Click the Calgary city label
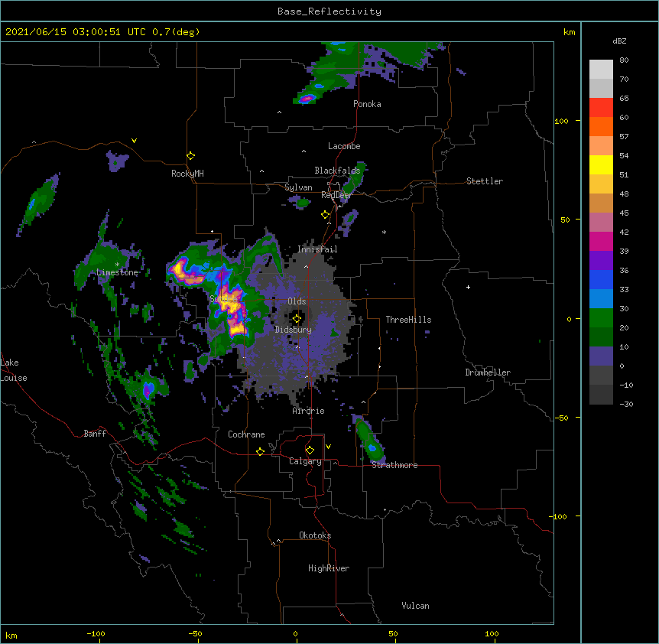This screenshot has height=644, width=659. tap(305, 461)
